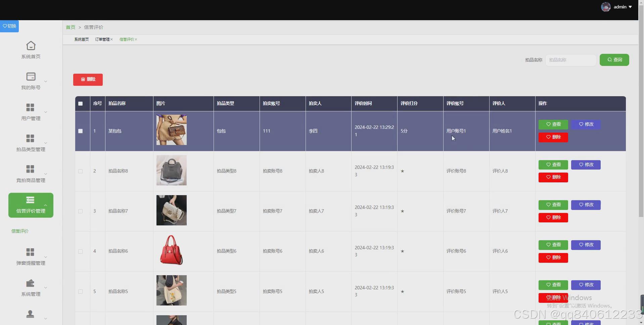Viewport: 644px width, 325px height.
Task: Click the 我的账号 card icon
Action: point(31,77)
